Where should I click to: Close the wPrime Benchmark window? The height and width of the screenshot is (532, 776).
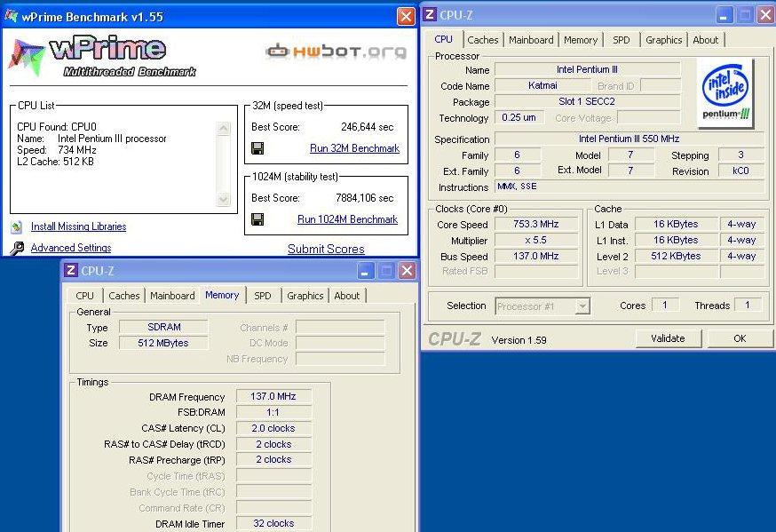tap(406, 16)
